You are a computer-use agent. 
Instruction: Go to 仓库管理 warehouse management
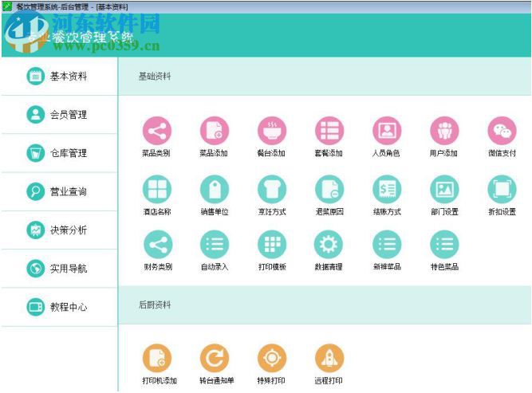(x=59, y=153)
